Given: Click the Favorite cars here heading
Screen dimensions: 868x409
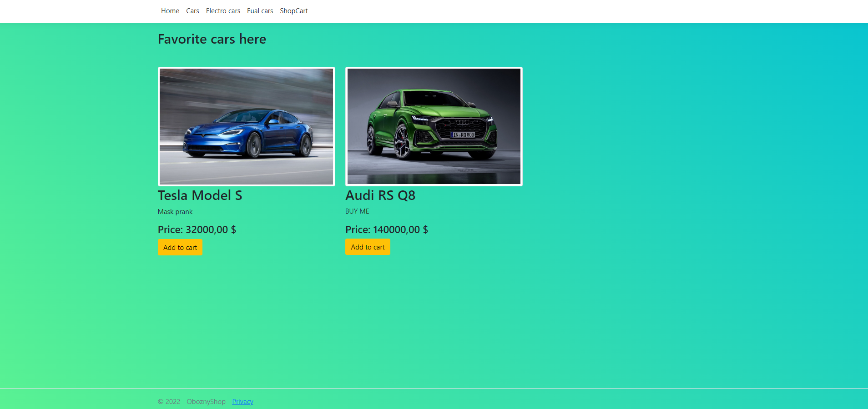Looking at the screenshot, I should [212, 39].
